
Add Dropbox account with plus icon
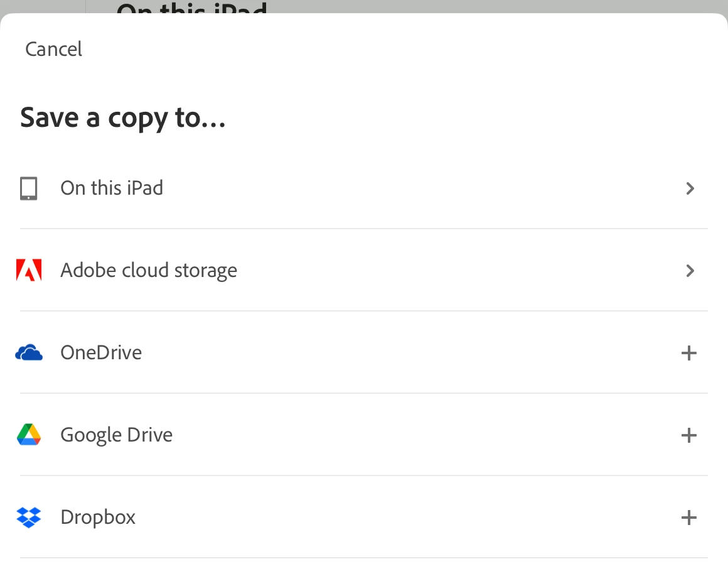pyautogui.click(x=689, y=517)
